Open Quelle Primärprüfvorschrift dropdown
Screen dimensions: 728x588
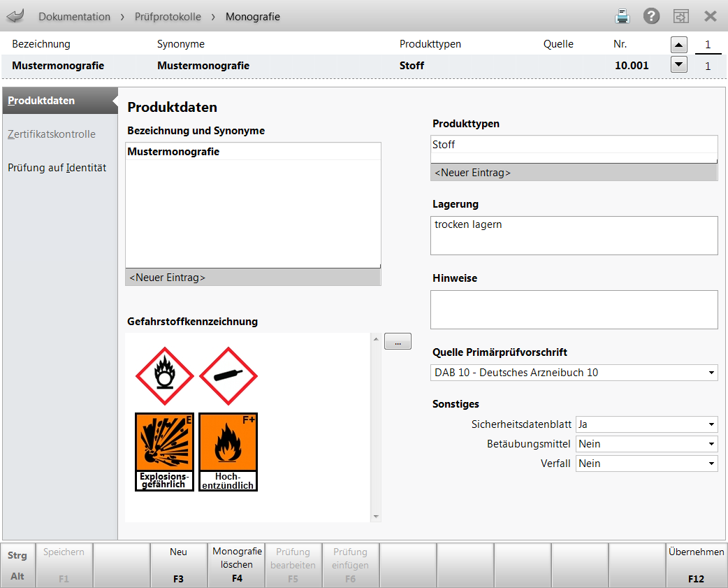coord(711,373)
